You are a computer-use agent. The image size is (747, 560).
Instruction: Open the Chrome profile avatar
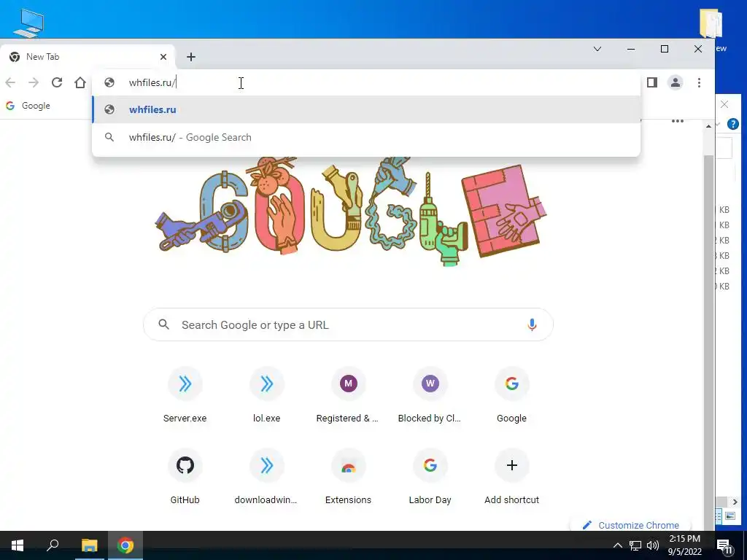coord(675,82)
